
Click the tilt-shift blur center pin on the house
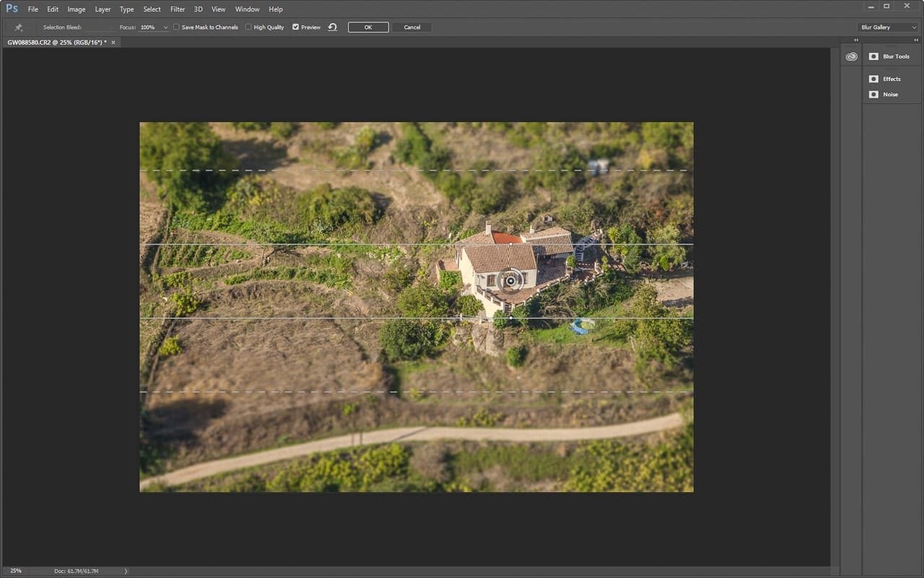tap(510, 280)
